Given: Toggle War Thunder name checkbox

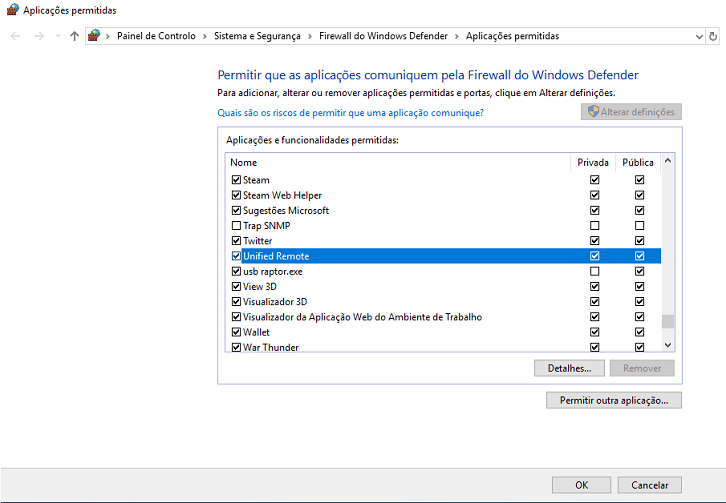Looking at the screenshot, I should click(x=236, y=347).
